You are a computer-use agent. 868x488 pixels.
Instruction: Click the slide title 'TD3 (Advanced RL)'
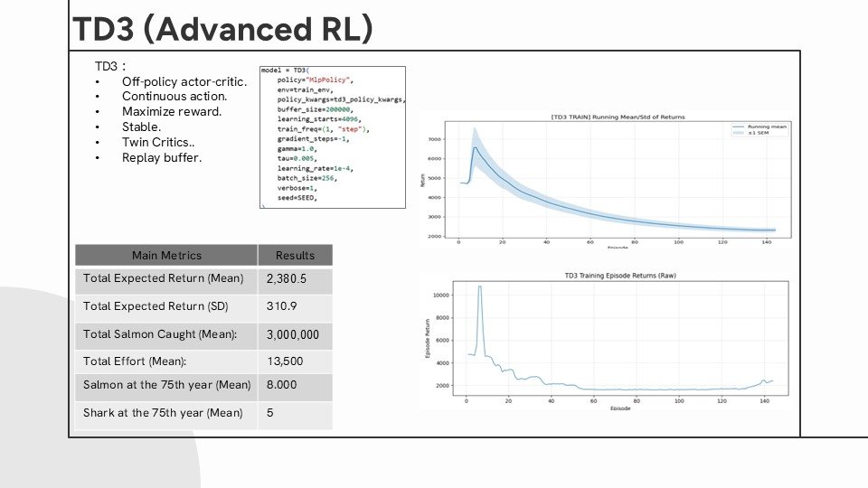(222, 29)
